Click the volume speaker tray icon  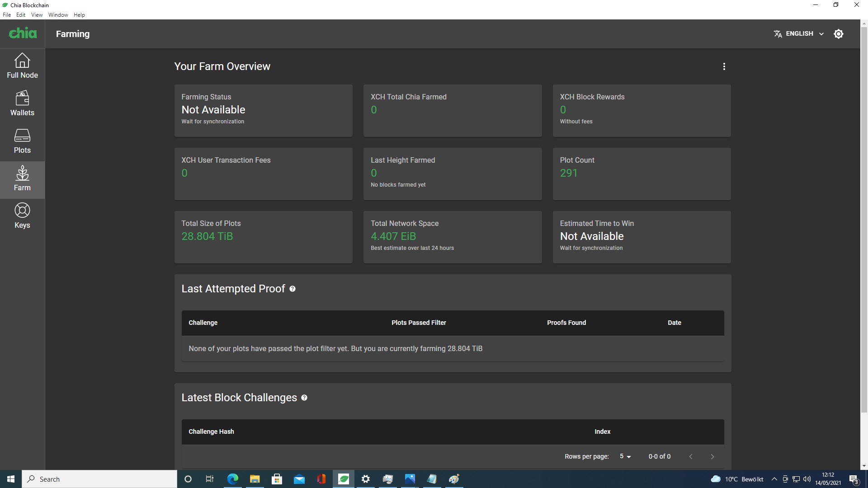(x=807, y=479)
